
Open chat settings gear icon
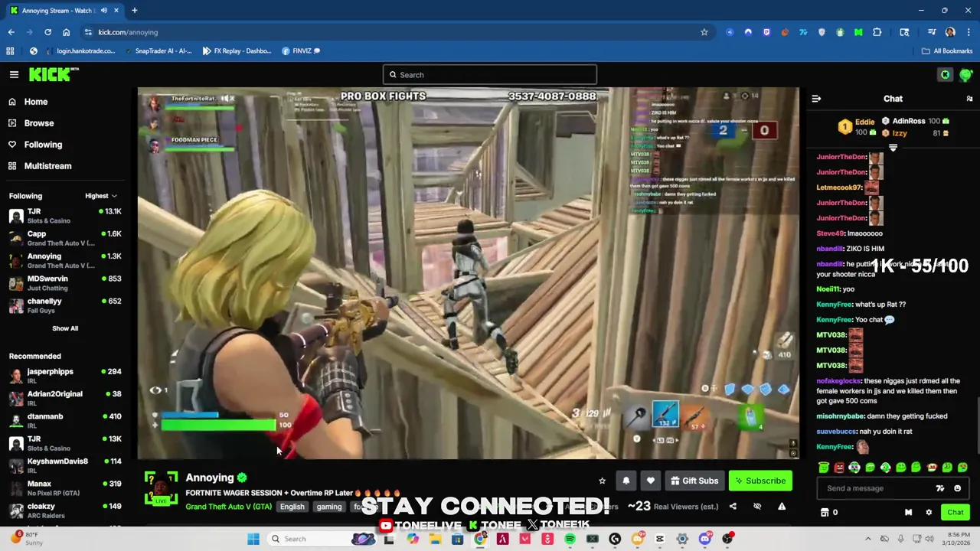929,512
